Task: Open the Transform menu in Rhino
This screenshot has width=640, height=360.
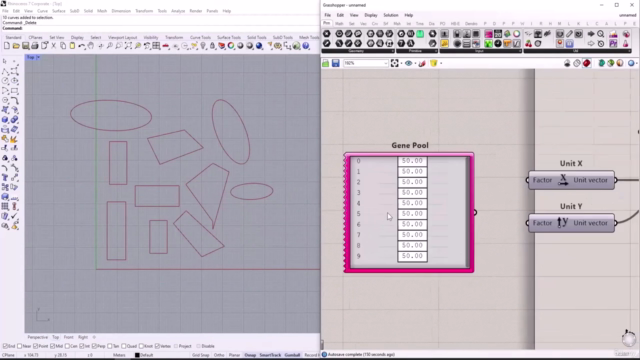Action: pos(144,11)
